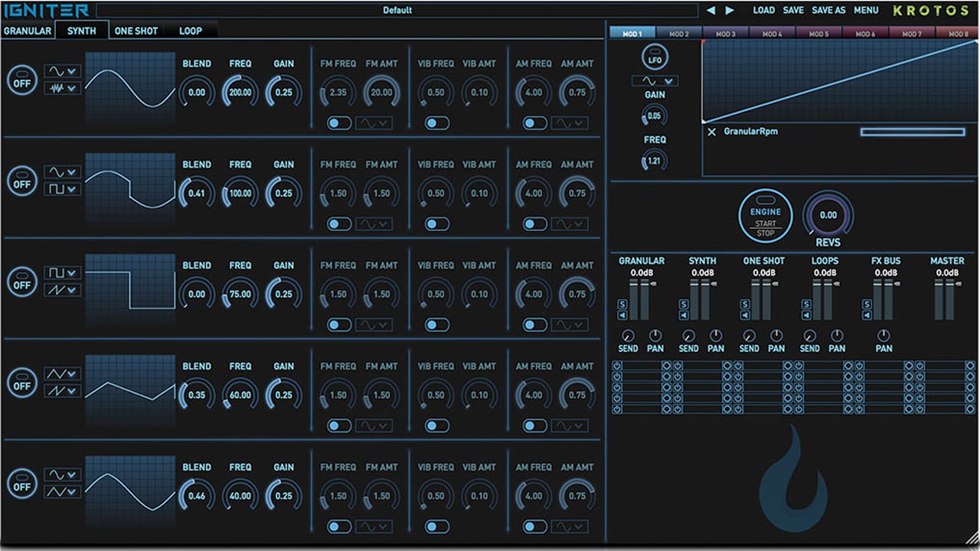Click the SYNTH channel SEND knob
980x551 pixels.
click(x=688, y=335)
